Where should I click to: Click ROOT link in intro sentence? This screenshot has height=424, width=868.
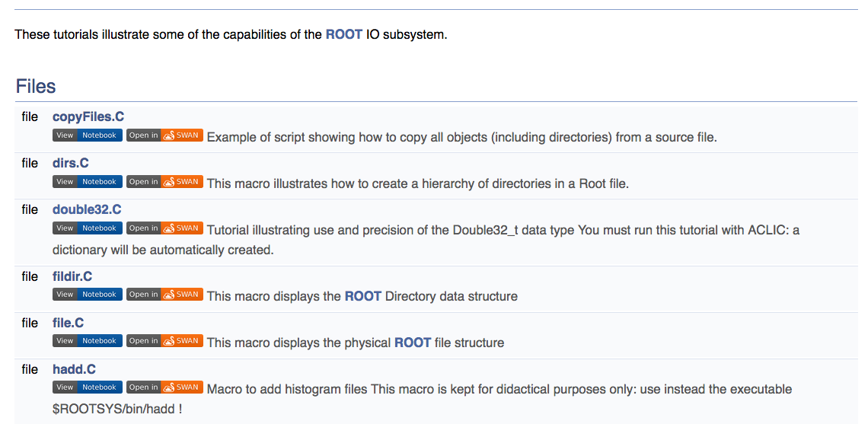click(x=343, y=34)
